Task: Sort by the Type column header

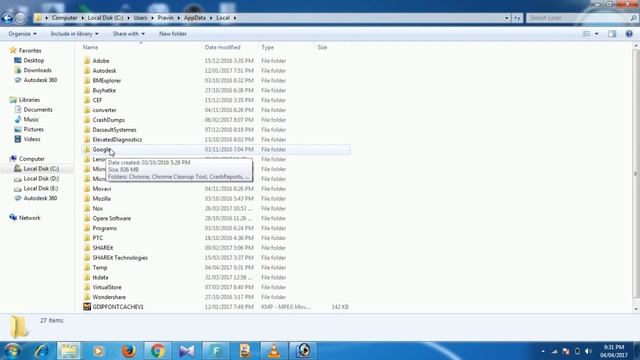Action: coord(267,47)
